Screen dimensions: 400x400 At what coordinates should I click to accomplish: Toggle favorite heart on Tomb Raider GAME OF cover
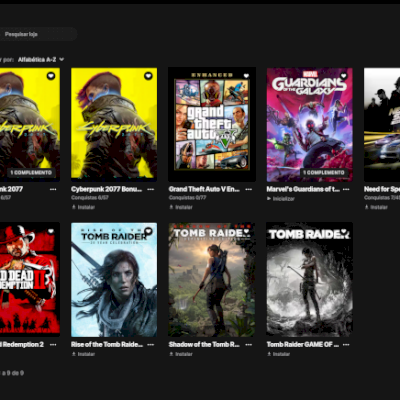(x=344, y=231)
